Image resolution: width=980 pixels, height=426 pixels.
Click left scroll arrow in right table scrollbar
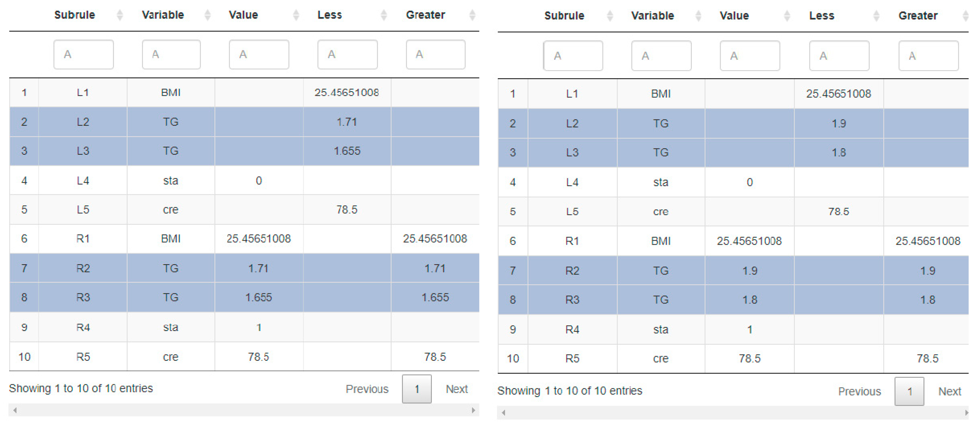504,412
